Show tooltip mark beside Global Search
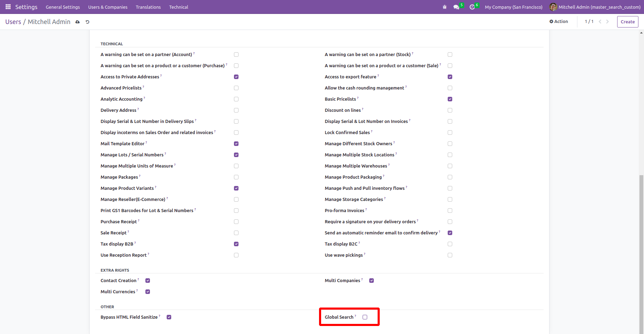This screenshot has width=644, height=334. (x=355, y=316)
